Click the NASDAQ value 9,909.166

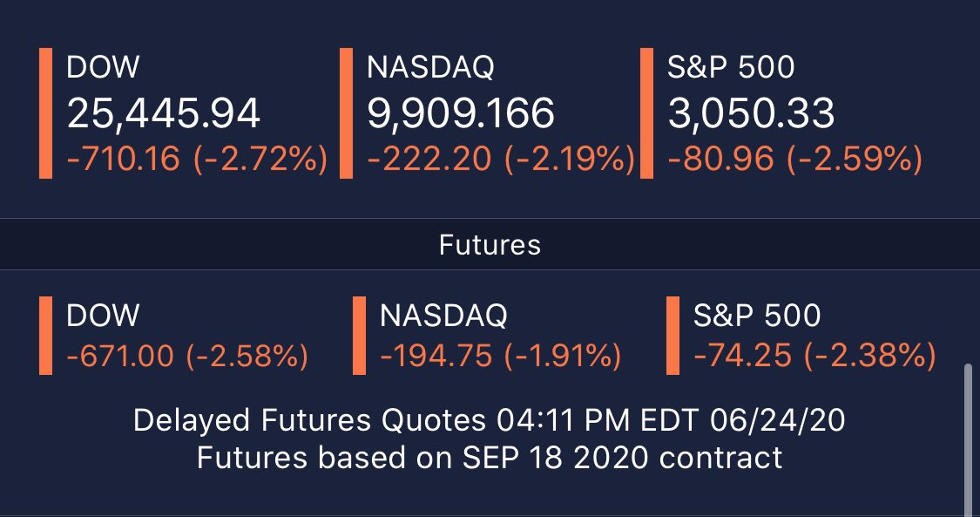click(x=460, y=113)
